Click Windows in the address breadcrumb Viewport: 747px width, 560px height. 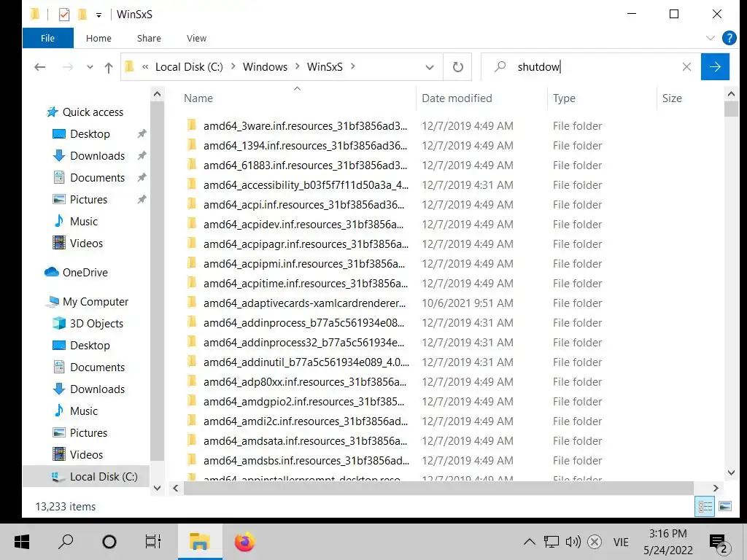(265, 66)
